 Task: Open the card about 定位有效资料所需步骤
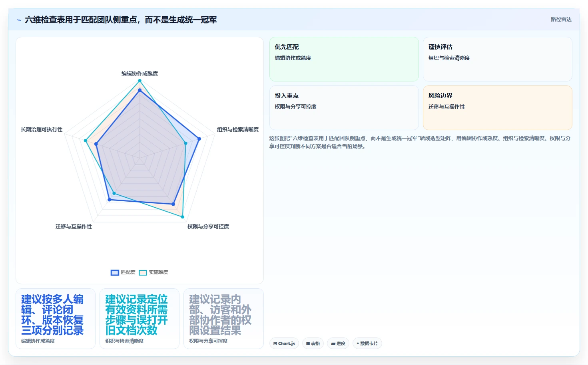point(140,319)
